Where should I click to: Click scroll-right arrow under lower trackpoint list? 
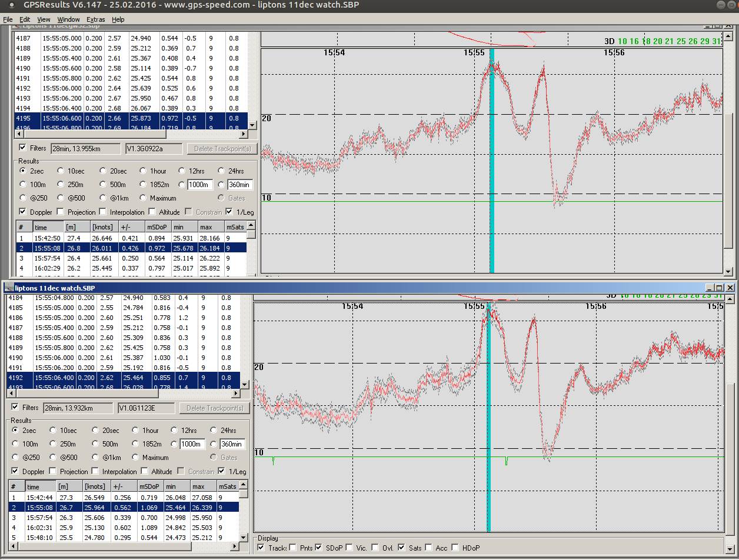pyautogui.click(x=235, y=394)
